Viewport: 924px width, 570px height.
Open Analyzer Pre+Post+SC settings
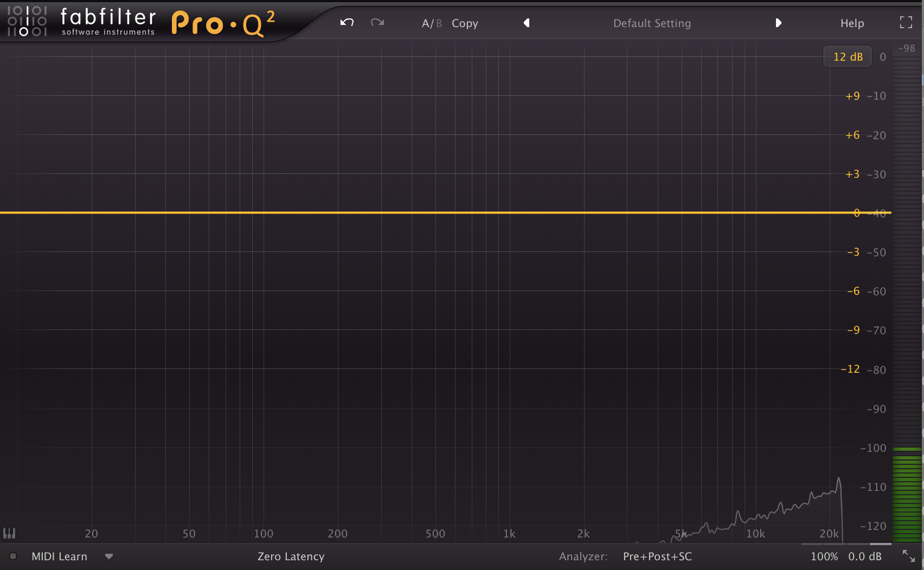(657, 556)
